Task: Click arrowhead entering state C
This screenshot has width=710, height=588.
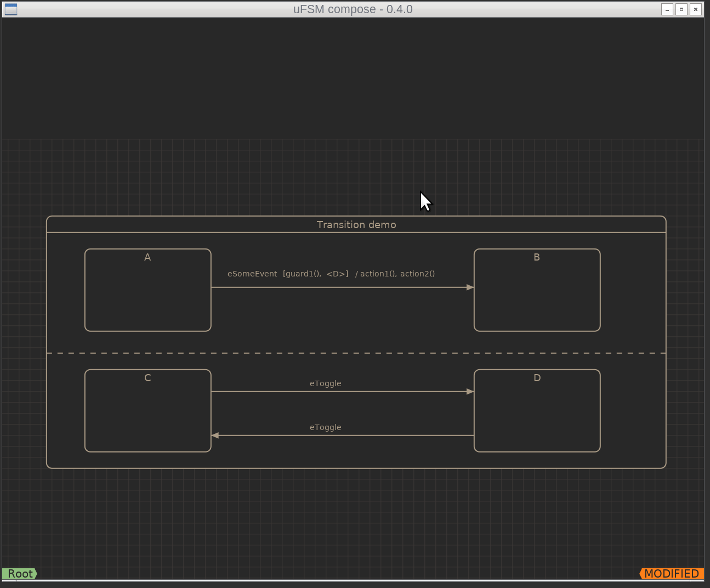Action: (215, 436)
